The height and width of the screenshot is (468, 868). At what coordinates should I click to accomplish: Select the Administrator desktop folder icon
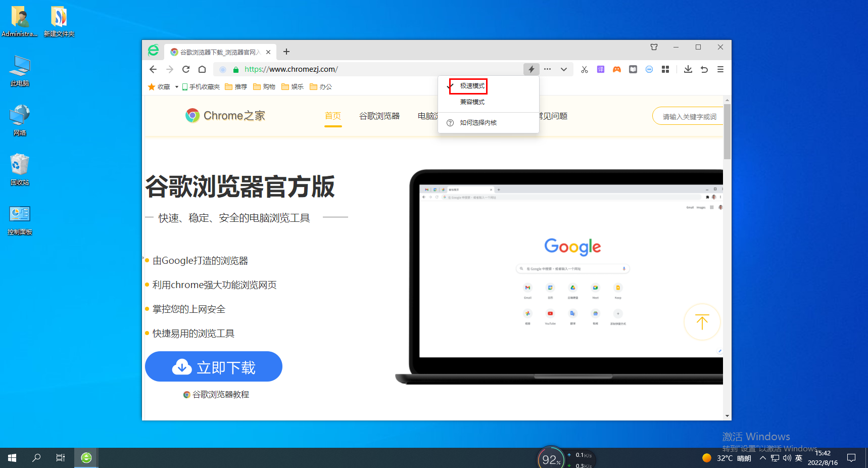tap(20, 22)
